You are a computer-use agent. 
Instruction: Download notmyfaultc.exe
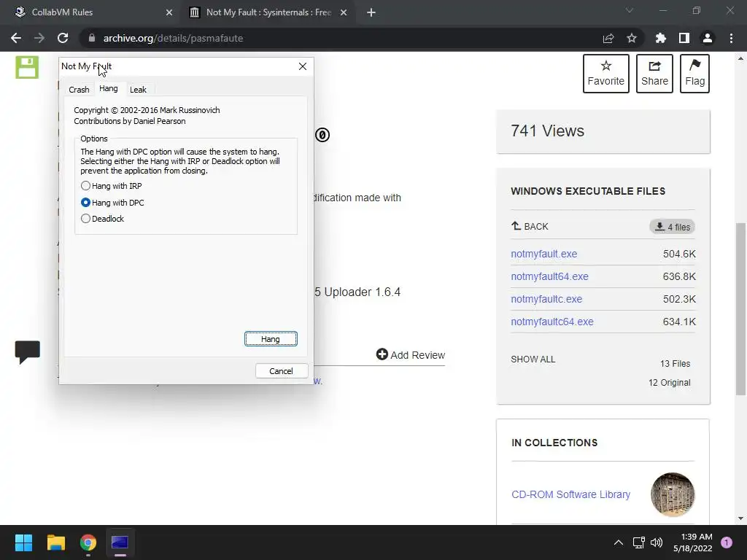pyautogui.click(x=546, y=299)
